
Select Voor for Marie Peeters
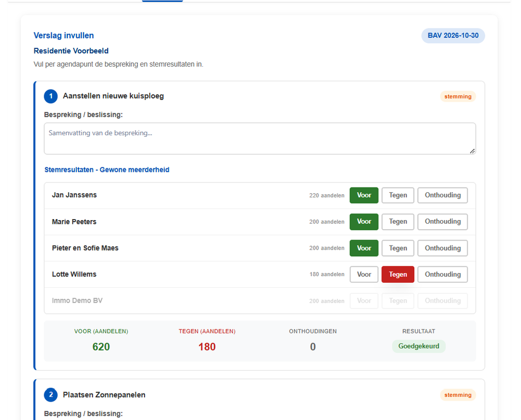point(364,222)
